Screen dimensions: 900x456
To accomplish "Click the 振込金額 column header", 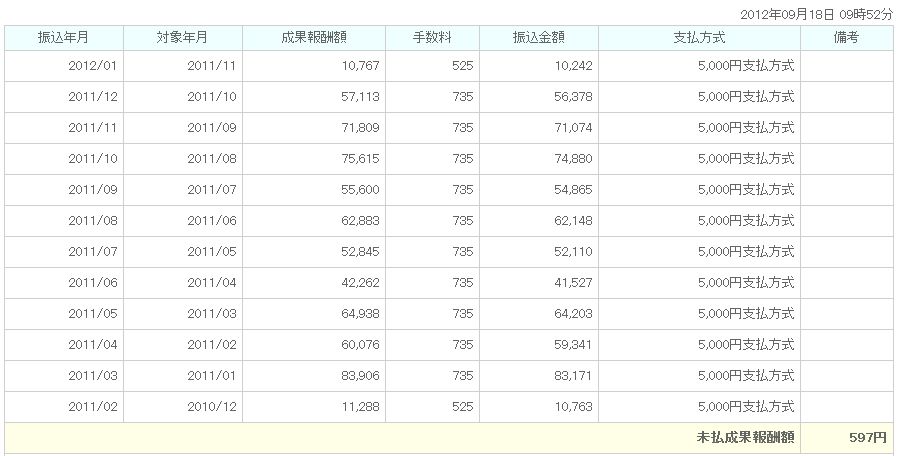I will (539, 38).
